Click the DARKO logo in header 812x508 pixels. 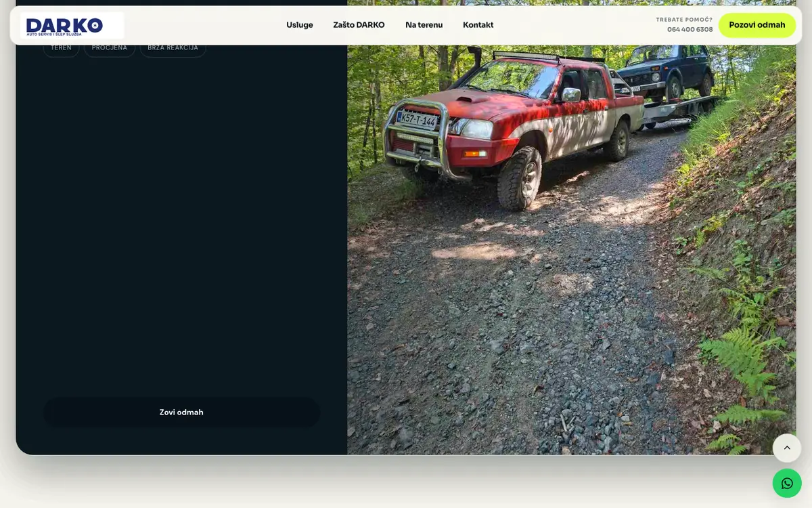pyautogui.click(x=72, y=26)
